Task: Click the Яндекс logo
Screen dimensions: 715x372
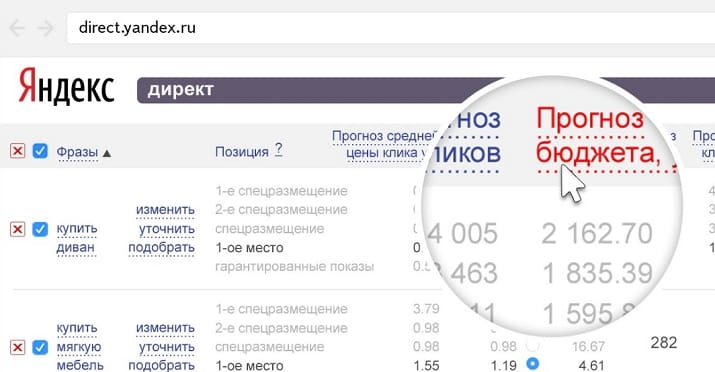Action: pyautogui.click(x=67, y=85)
